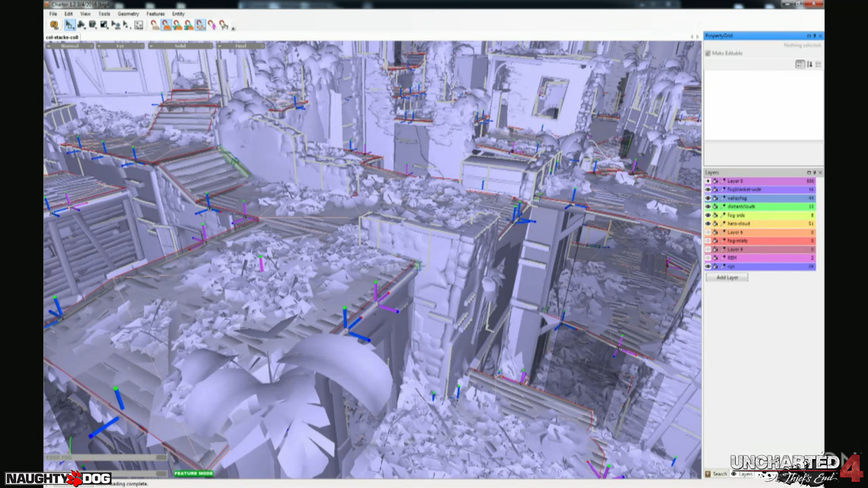Open the File menu
The image size is (868, 488).
point(53,14)
